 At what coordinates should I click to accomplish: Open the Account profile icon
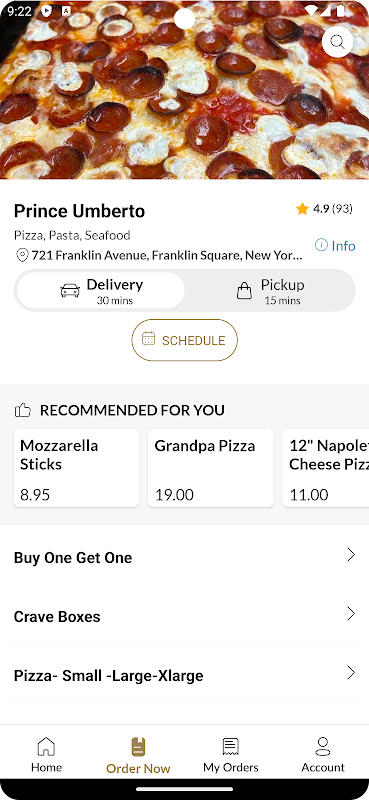point(323,746)
